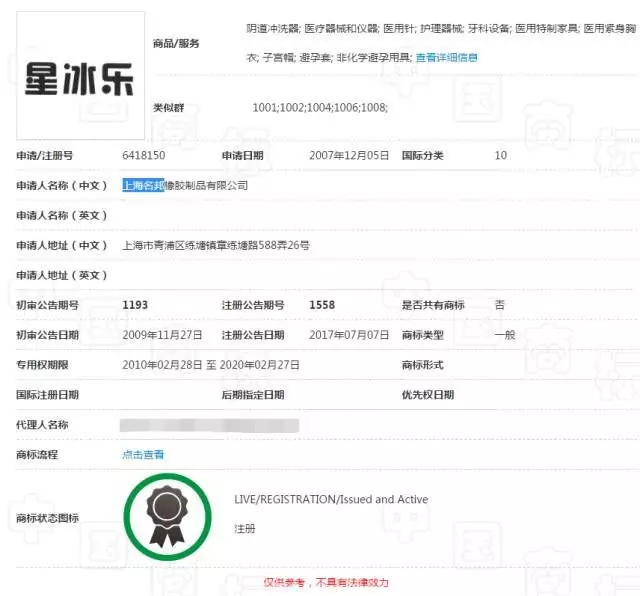640x596 pixels.
Task: Select the green registered trademark status icon
Action: (167, 517)
